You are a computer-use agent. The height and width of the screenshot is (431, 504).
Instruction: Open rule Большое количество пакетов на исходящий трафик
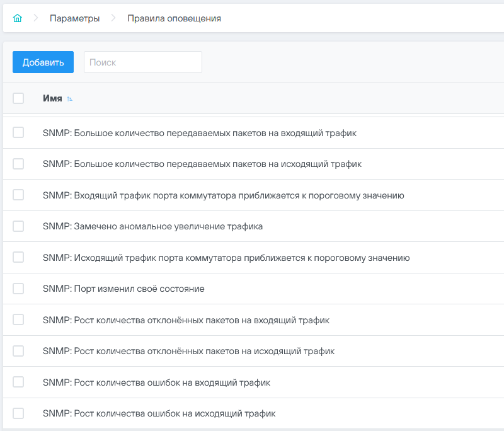coord(202,164)
